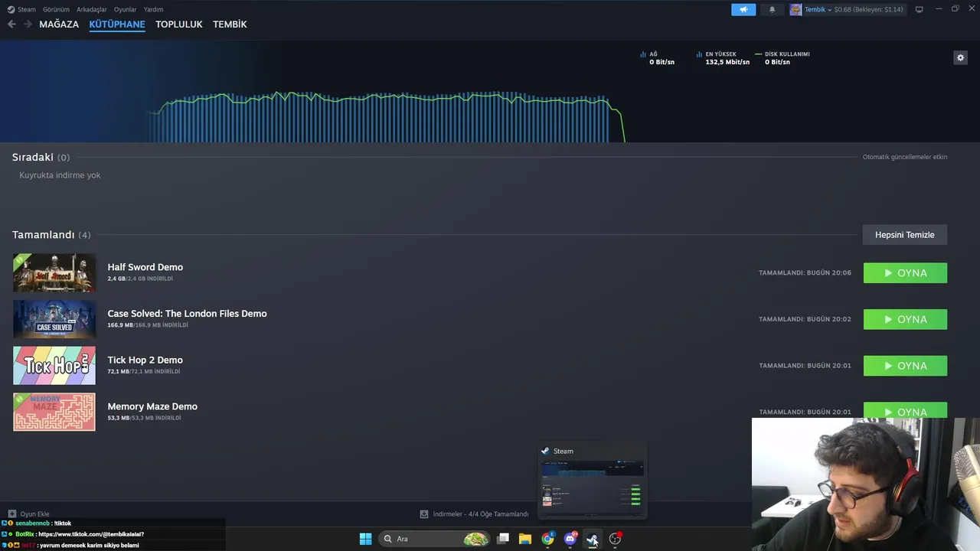Open the Görünüm menu
This screenshot has height=551, width=980.
(56, 9)
